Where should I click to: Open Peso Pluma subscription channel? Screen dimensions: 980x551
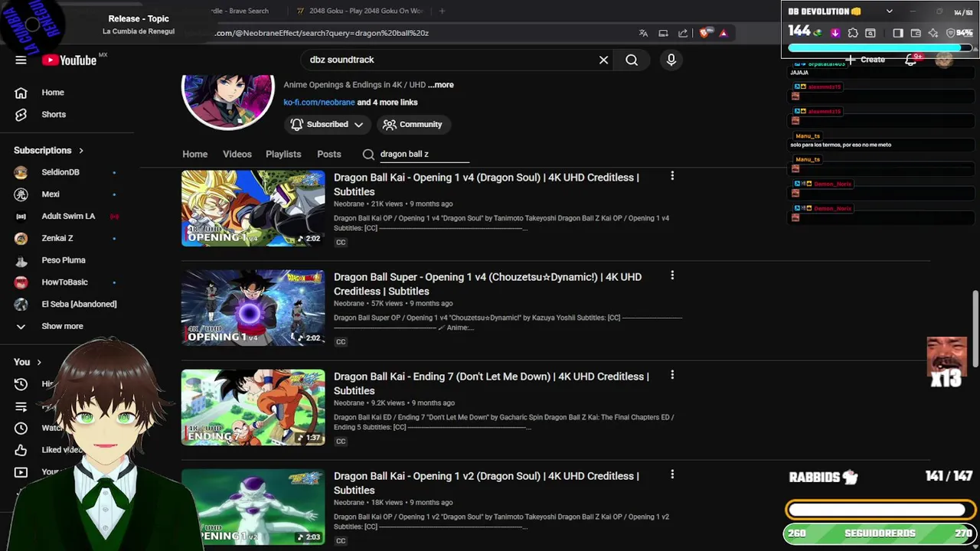tap(65, 260)
